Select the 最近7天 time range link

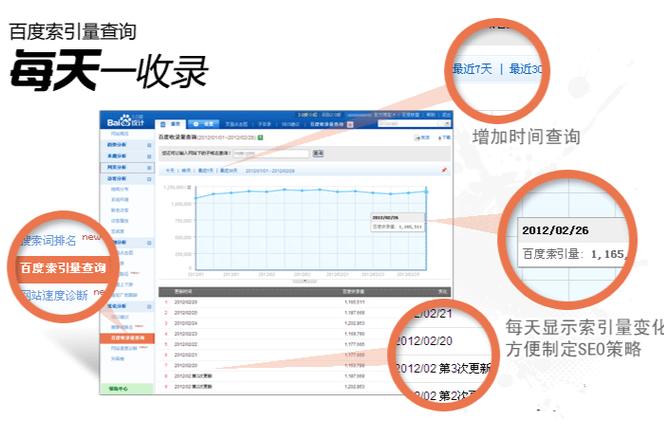point(205,170)
